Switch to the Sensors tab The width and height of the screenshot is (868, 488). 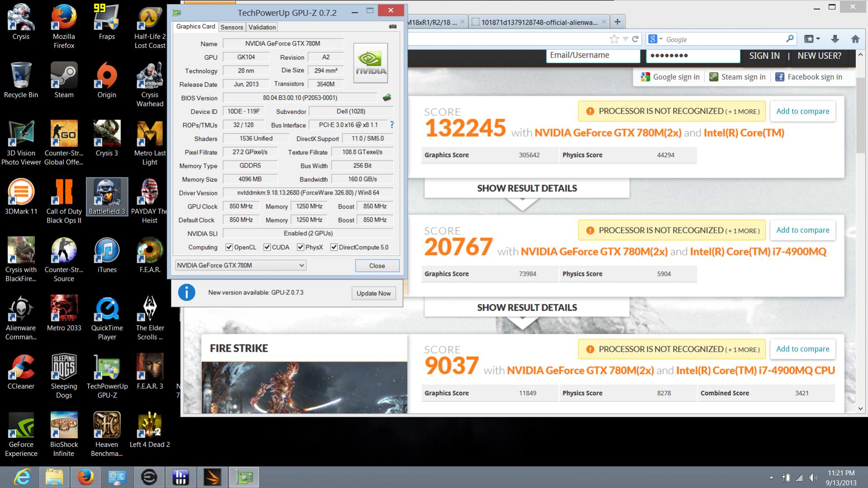tap(232, 27)
